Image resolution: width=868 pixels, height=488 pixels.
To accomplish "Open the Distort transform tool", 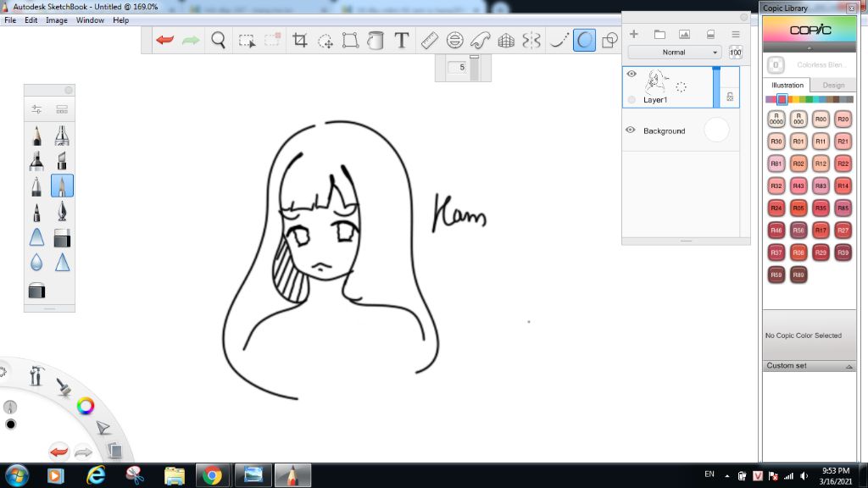I will pos(350,41).
